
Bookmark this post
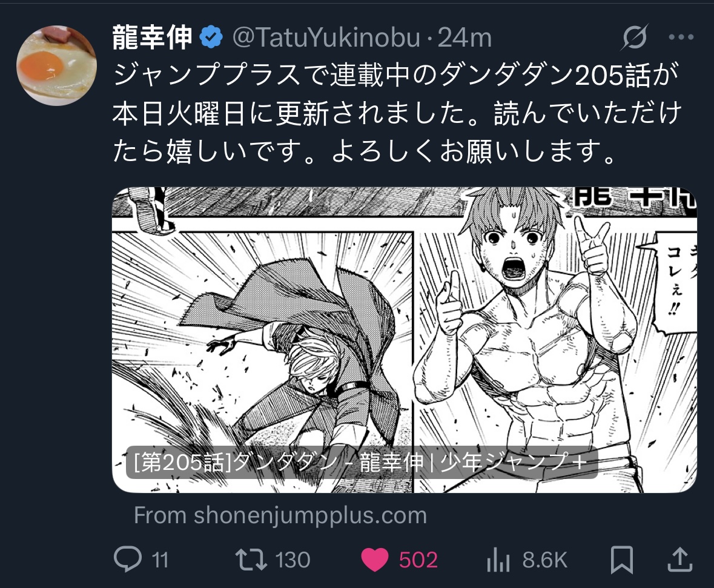(x=621, y=560)
